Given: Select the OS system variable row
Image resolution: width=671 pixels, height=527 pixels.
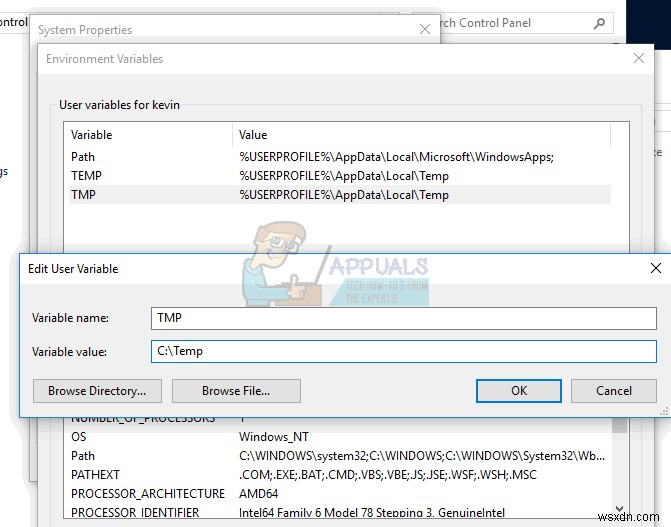Looking at the screenshot, I should coord(340,437).
